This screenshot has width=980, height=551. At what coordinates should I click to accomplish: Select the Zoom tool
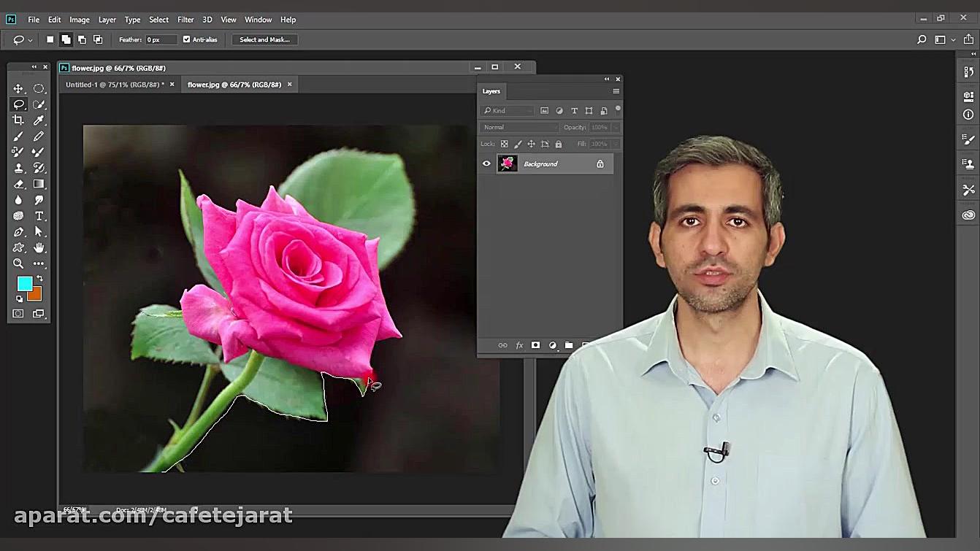(x=18, y=263)
